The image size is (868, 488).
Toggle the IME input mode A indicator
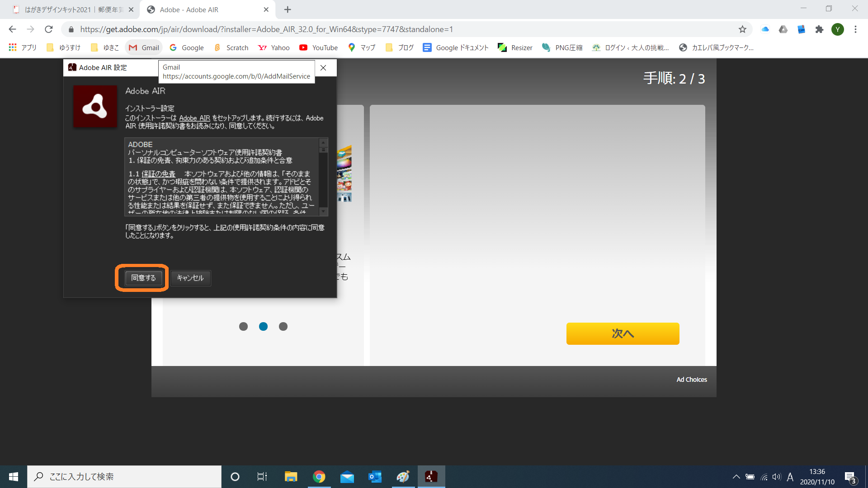tap(790, 477)
